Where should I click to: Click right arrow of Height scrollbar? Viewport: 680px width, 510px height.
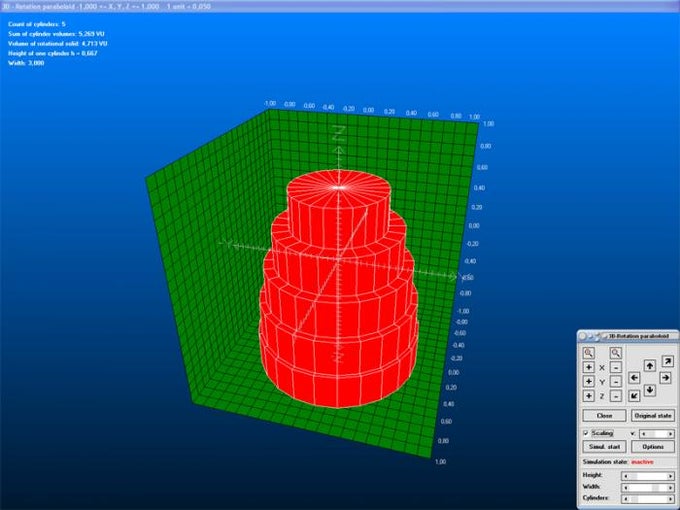point(670,476)
